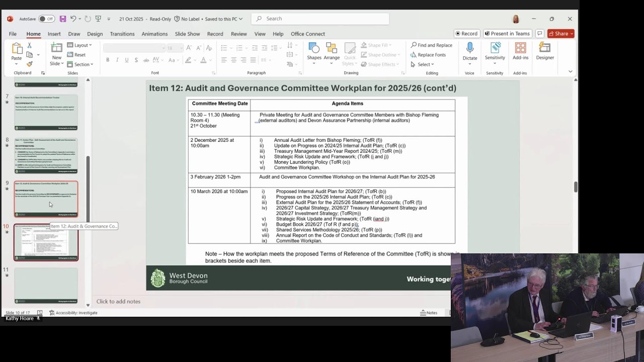Switch to the Draw tab
Screen dimensions: 644x362
point(74,34)
